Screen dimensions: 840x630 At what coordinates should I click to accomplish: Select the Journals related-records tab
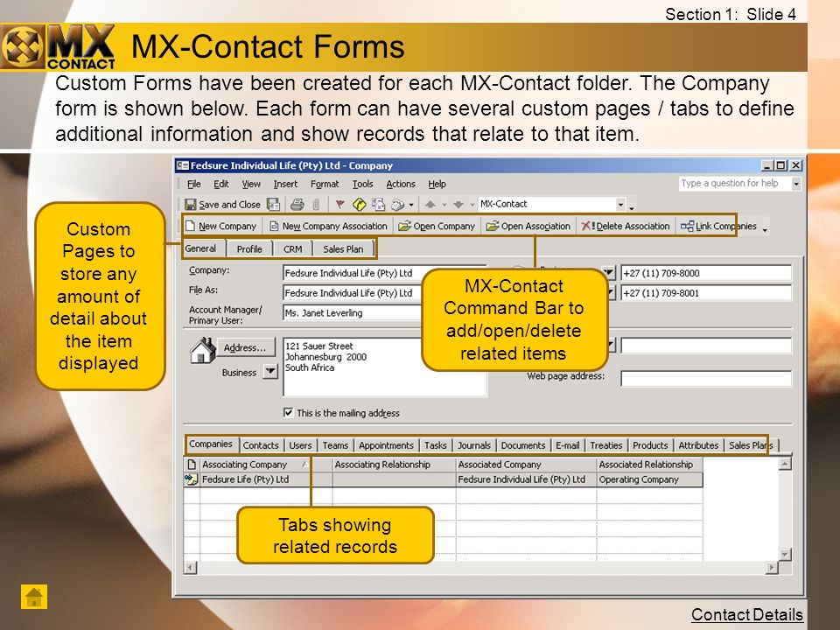(474, 445)
